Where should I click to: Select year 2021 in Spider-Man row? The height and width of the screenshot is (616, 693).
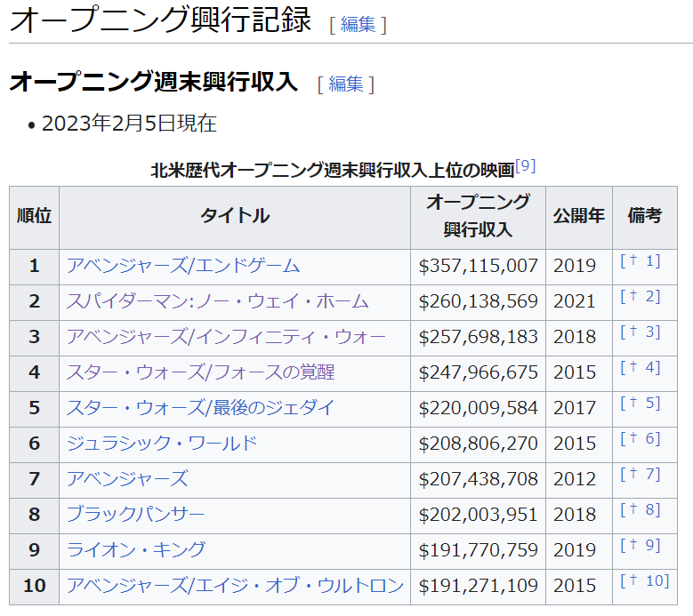point(575,301)
